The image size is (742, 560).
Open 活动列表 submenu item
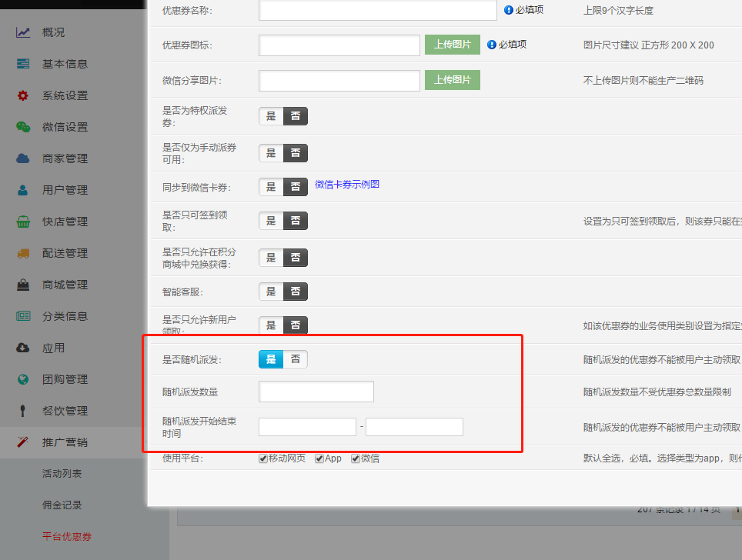coord(62,473)
